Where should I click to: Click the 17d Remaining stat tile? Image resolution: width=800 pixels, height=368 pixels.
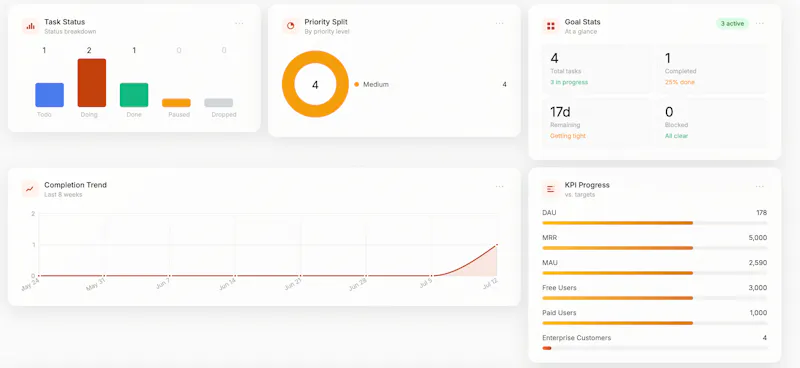pyautogui.click(x=596, y=123)
